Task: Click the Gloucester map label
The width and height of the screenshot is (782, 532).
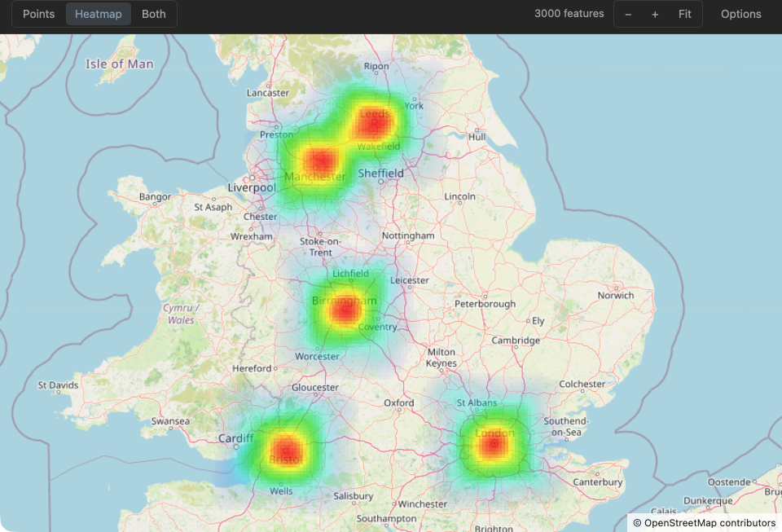Action: 315,388
